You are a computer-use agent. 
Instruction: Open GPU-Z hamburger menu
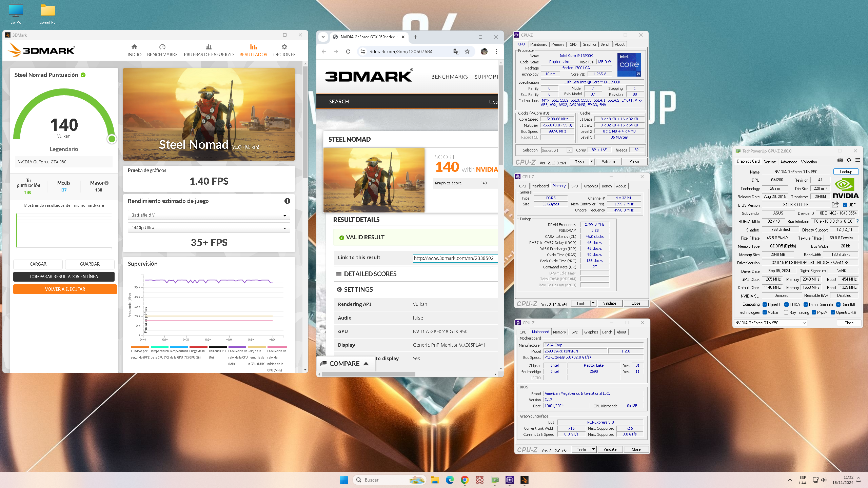click(x=857, y=160)
